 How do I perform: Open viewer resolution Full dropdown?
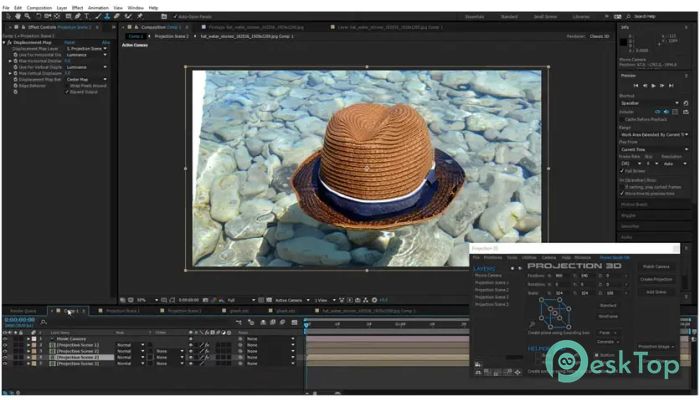pyautogui.click(x=241, y=300)
